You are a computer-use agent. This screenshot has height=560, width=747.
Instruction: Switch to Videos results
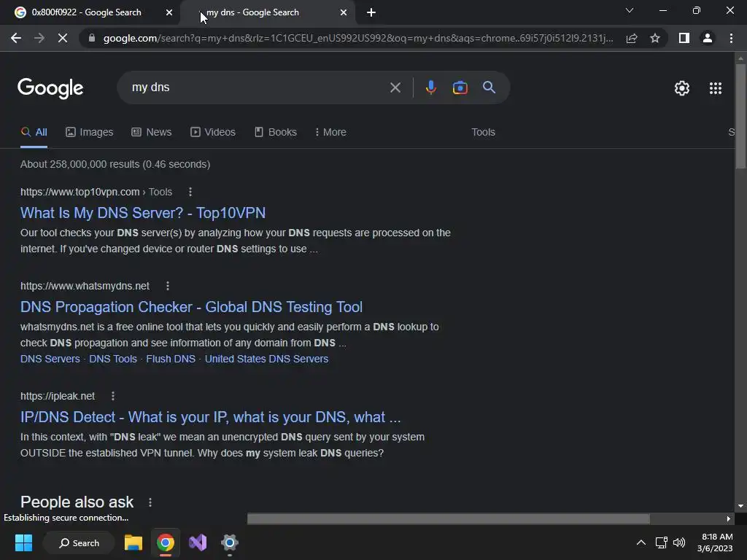pyautogui.click(x=213, y=133)
